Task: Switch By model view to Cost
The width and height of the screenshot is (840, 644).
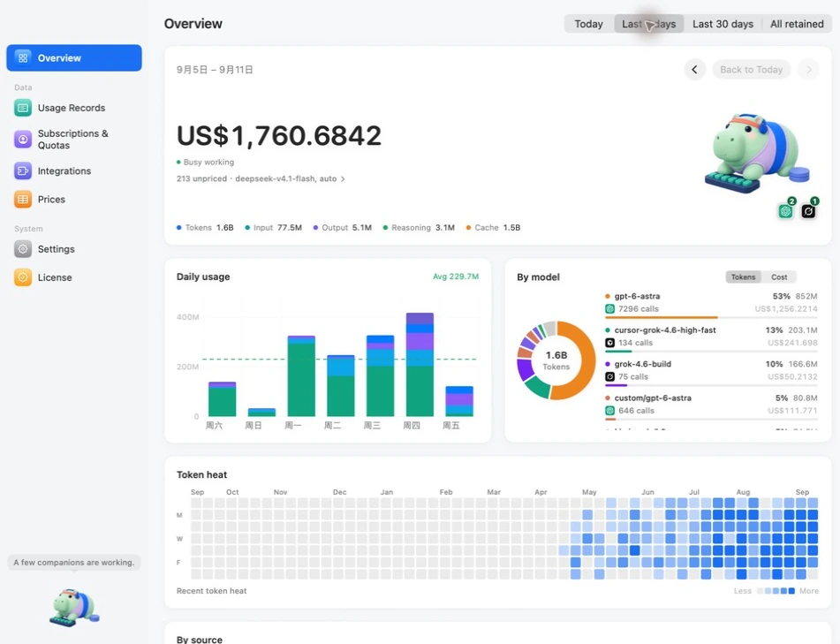Action: [x=779, y=277]
